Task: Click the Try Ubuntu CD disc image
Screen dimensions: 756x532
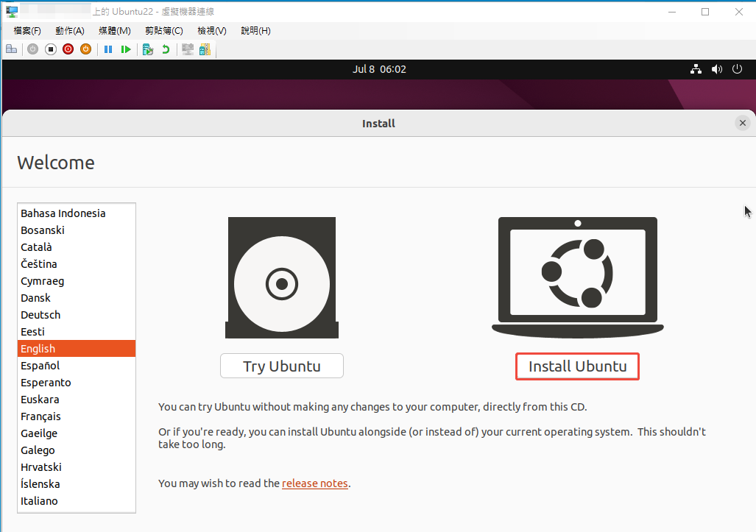Action: [282, 277]
